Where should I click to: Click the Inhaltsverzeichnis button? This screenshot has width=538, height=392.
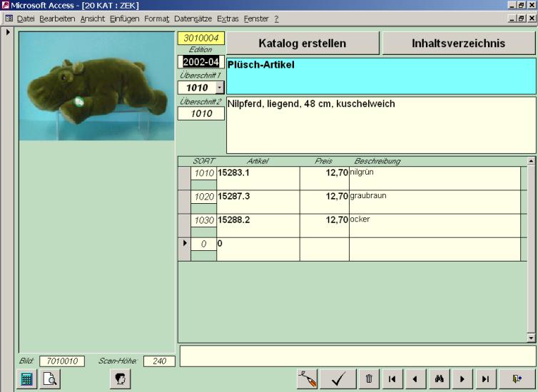[x=458, y=43]
